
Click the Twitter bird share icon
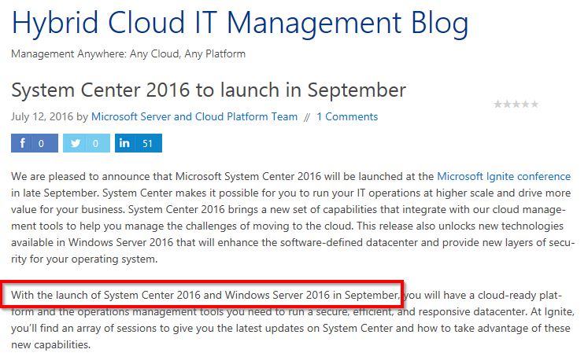point(74,143)
